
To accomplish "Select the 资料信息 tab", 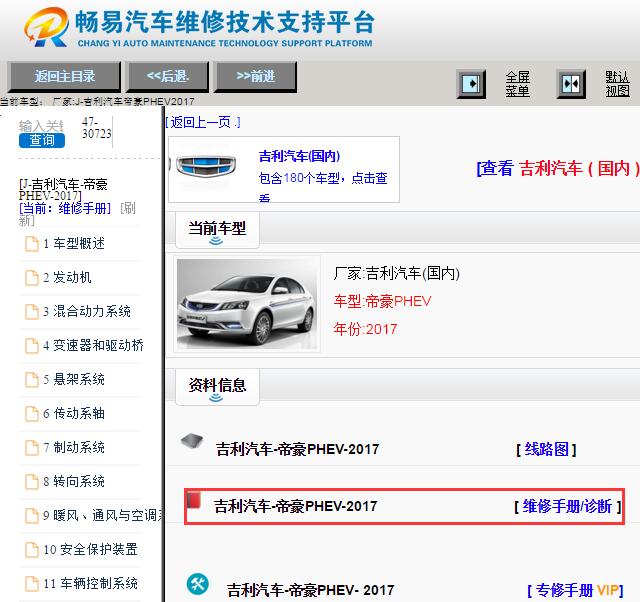I will (217, 386).
